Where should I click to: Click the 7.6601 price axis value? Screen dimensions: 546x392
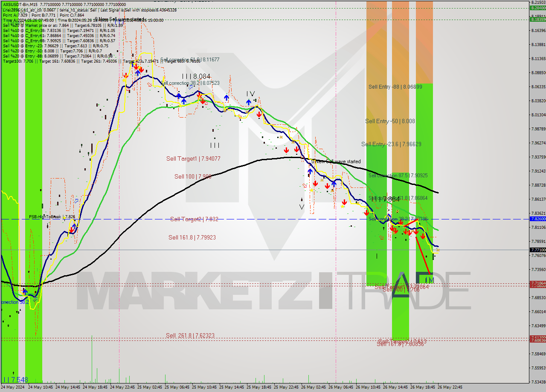538,311
